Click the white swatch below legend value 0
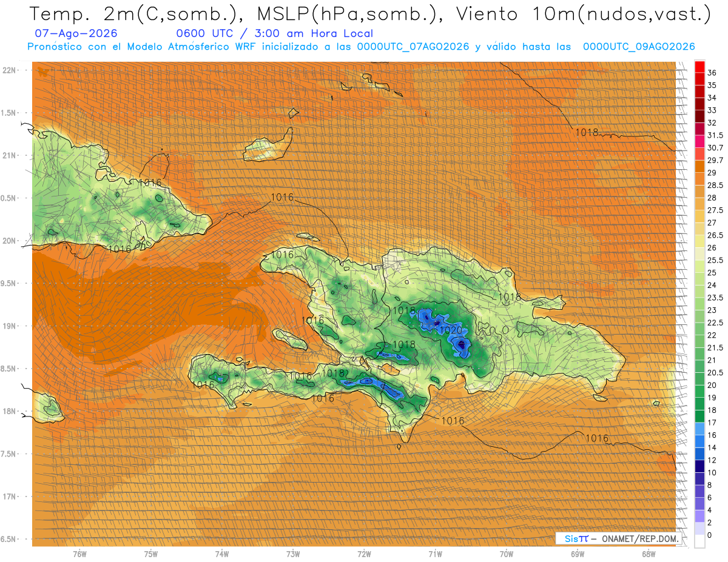The width and height of the screenshot is (728, 562). coord(699,541)
